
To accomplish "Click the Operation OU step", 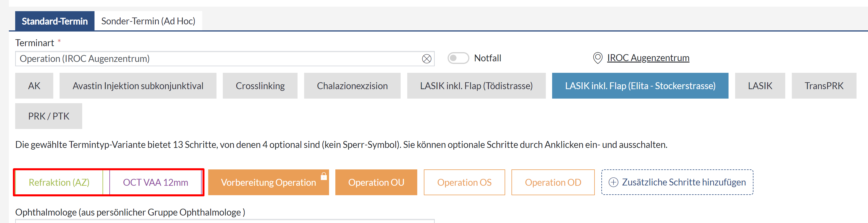I will click(x=376, y=182).
